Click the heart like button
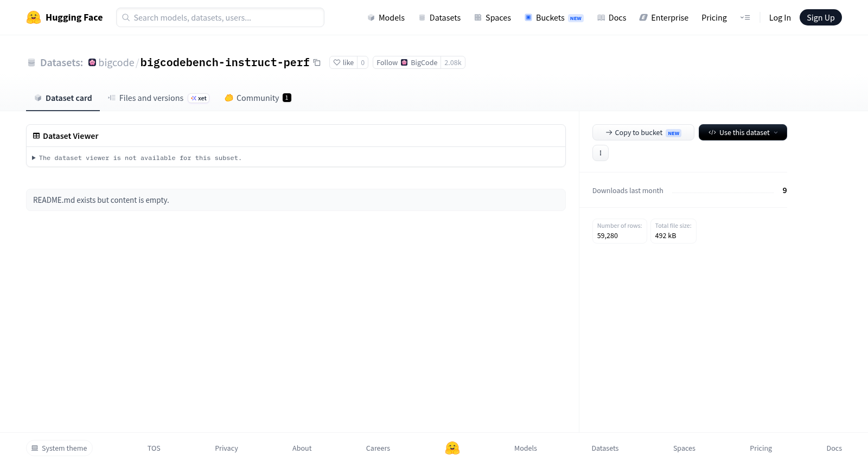The height and width of the screenshot is (467, 868). (x=343, y=62)
